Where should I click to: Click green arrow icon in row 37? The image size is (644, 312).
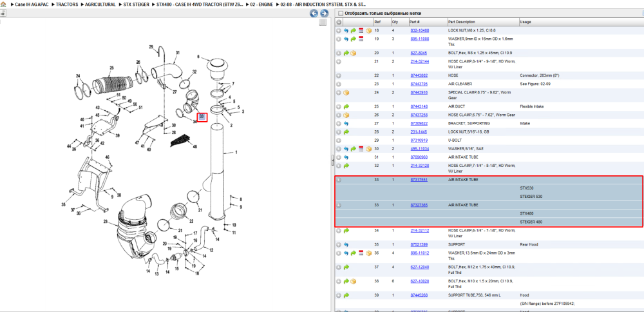tap(346, 267)
